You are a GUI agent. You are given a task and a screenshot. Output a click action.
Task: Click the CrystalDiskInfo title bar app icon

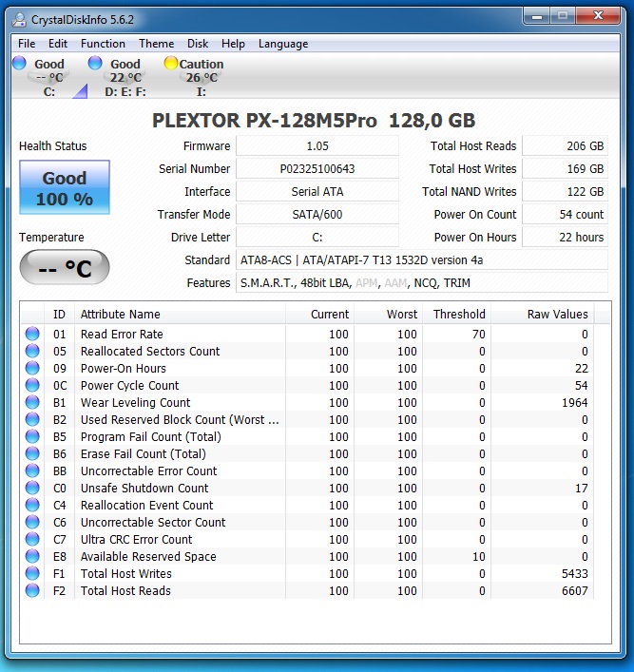tap(19, 16)
